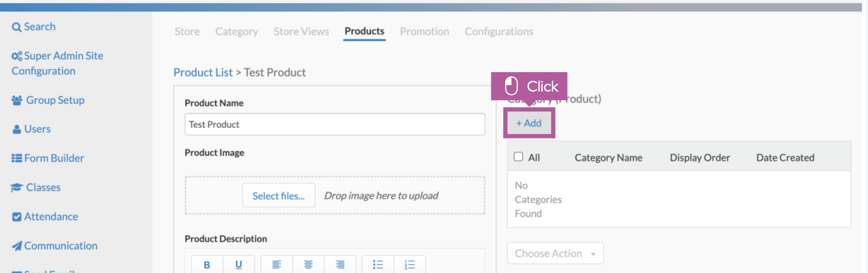Insert a bulleted list in description
Screen dimensions: 868x273
pos(378,265)
